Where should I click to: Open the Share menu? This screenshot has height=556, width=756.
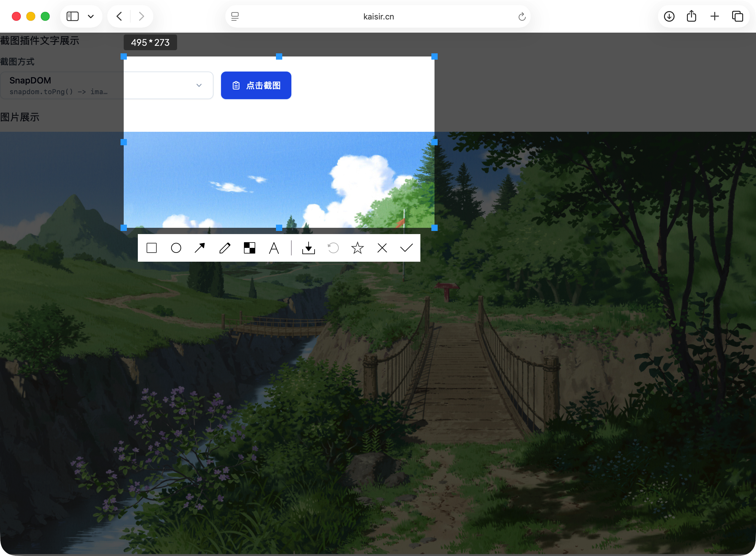[692, 16]
